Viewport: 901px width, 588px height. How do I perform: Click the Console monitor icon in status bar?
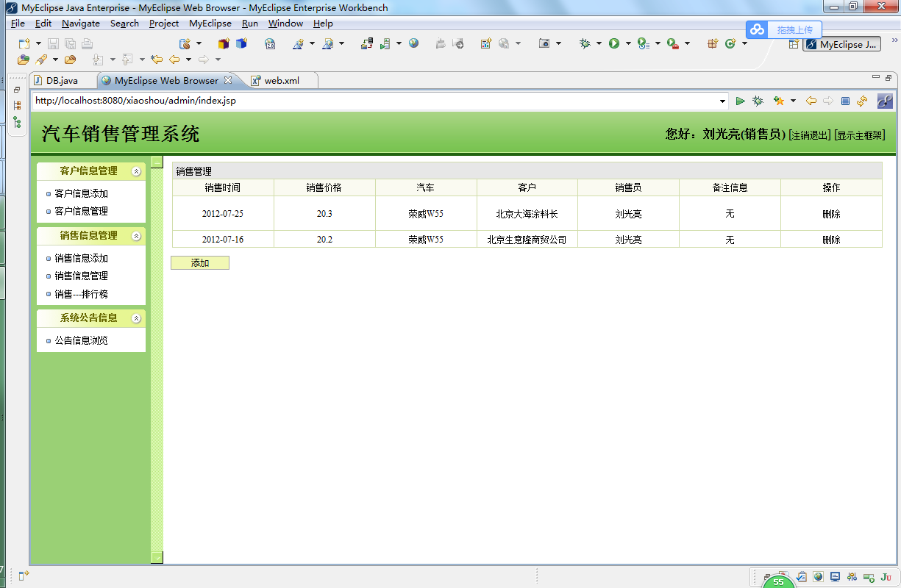(x=835, y=577)
